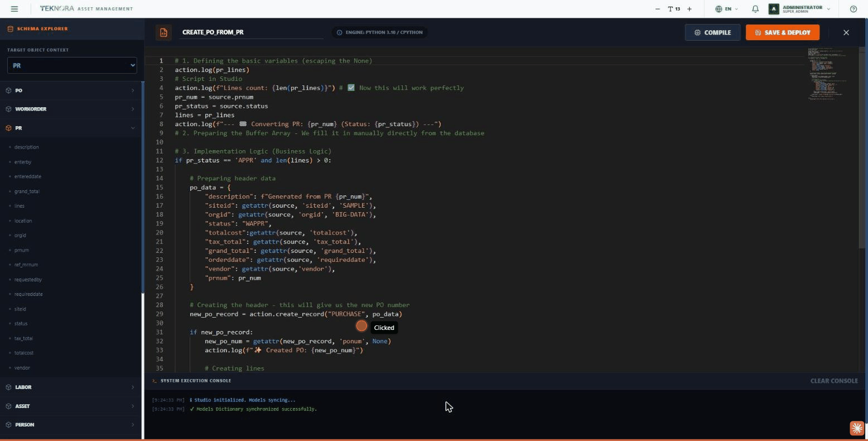This screenshot has width=868, height=441.
Task: Click the Engine Python 3.10 info badge
Action: 380,32
